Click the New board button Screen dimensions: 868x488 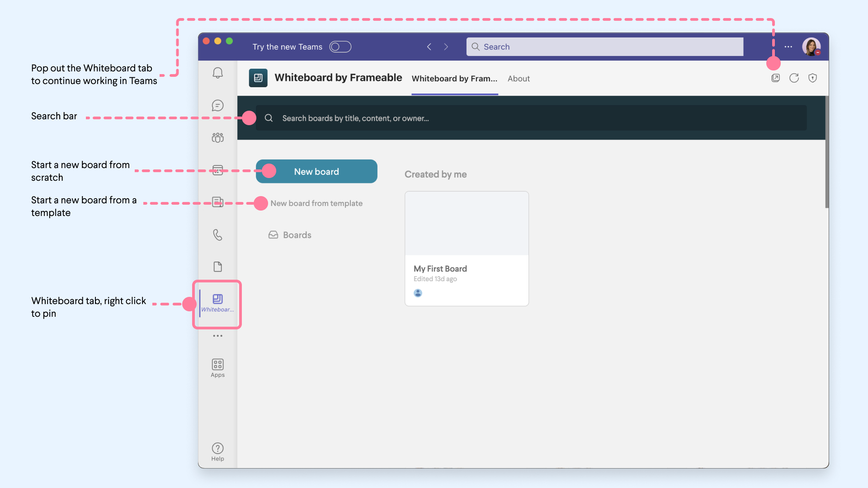click(316, 171)
